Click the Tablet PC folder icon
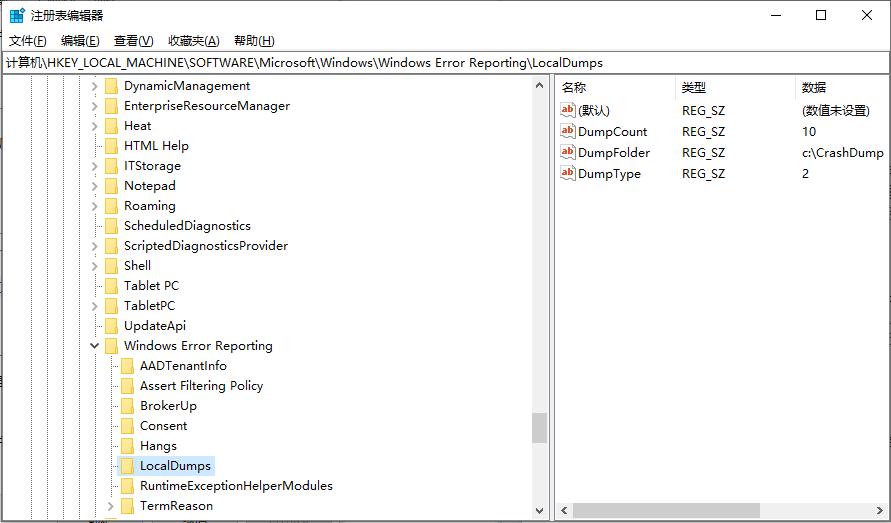The width and height of the screenshot is (891, 523). tap(111, 285)
